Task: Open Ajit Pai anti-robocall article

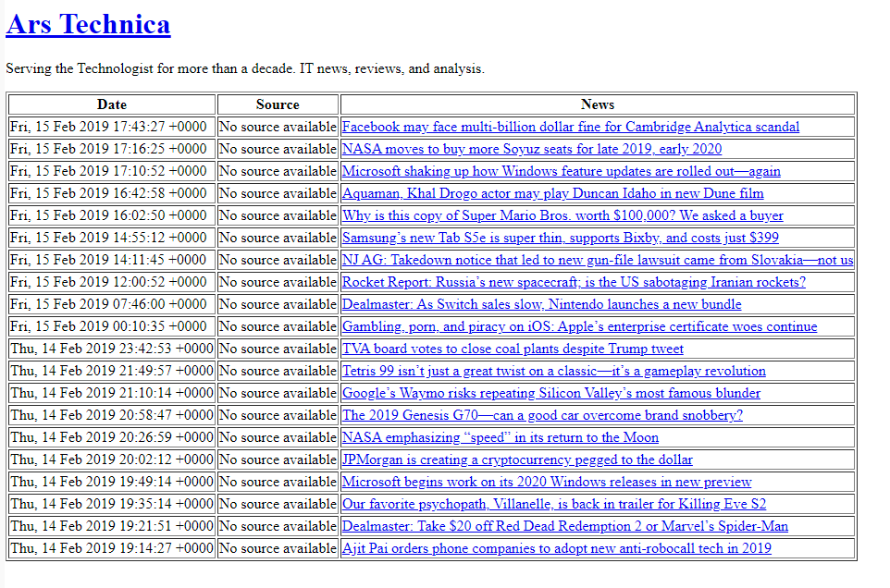Action: point(556,547)
